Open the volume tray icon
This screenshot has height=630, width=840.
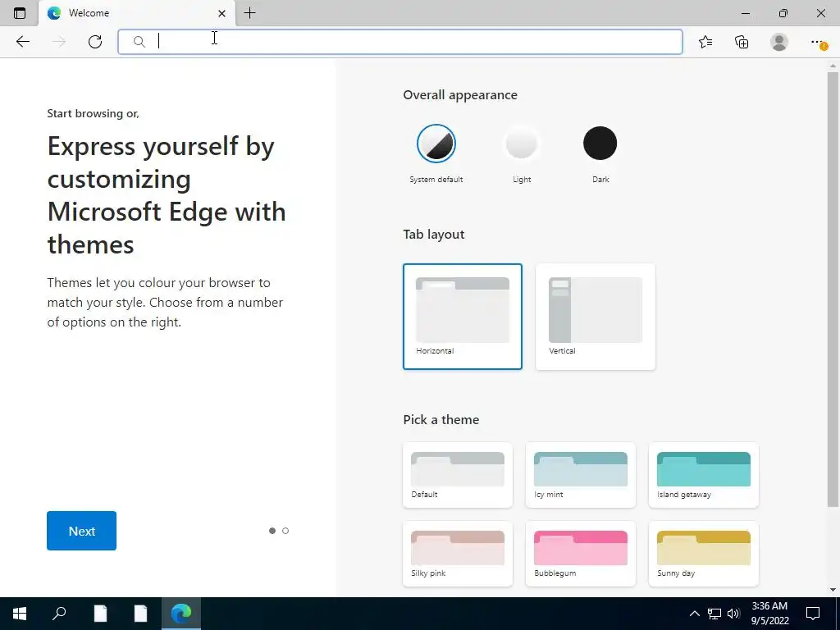coord(733,614)
